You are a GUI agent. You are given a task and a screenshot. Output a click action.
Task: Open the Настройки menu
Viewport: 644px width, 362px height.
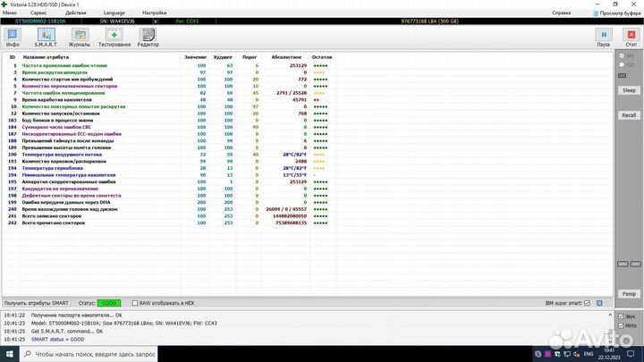tap(155, 13)
